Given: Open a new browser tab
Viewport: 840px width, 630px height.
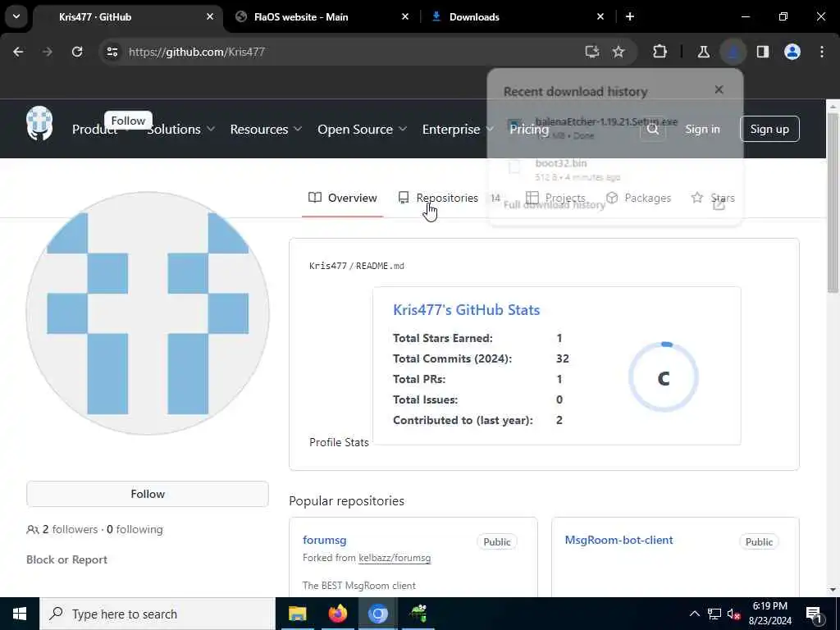Looking at the screenshot, I should point(630,16).
